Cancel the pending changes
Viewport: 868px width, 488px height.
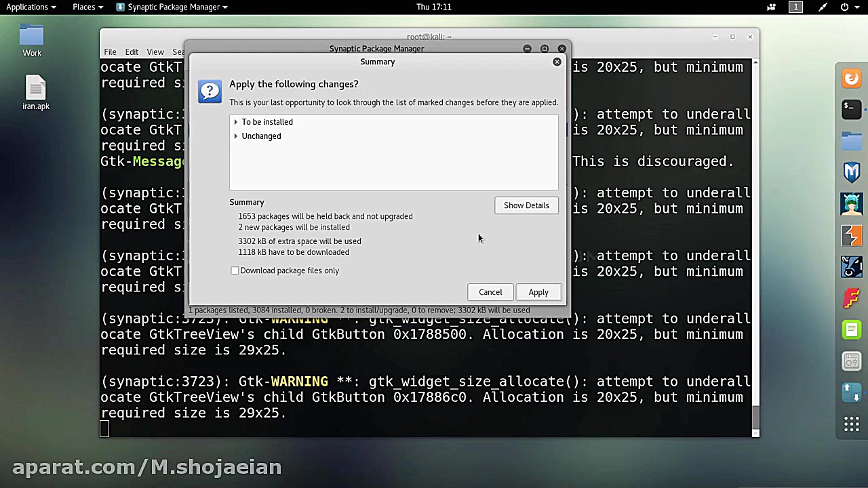point(490,292)
